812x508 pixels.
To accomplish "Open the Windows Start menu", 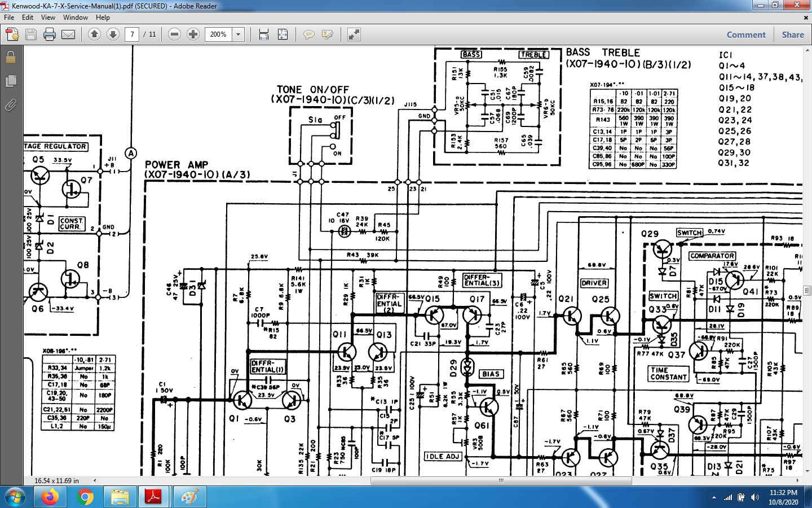I will [16, 497].
